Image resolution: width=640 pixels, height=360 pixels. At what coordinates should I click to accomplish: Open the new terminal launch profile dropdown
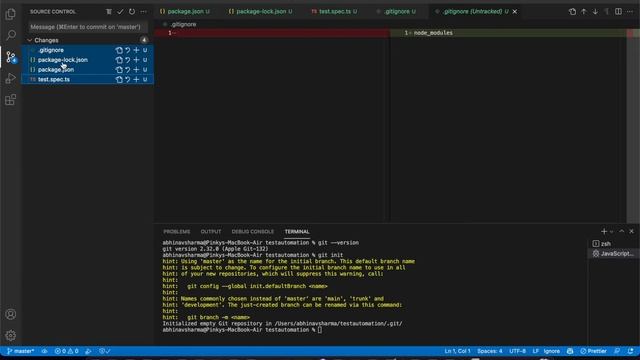[x=611, y=232]
